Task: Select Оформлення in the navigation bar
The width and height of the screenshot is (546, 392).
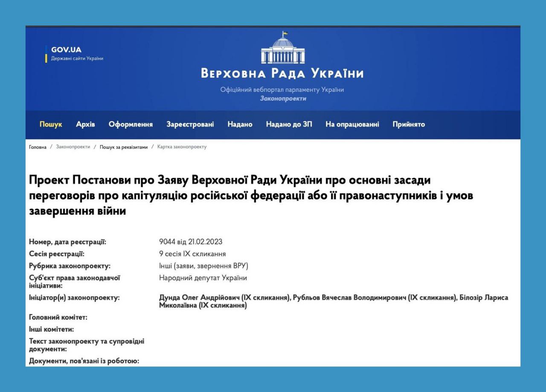Action: coord(131,125)
